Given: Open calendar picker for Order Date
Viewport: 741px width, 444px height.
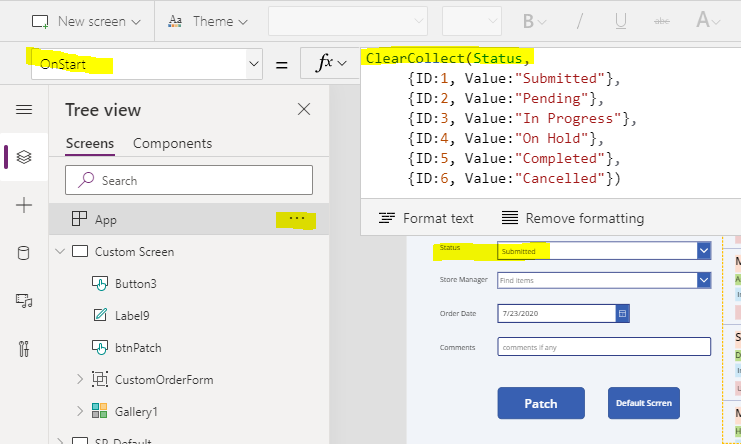Looking at the screenshot, I should click(622, 314).
